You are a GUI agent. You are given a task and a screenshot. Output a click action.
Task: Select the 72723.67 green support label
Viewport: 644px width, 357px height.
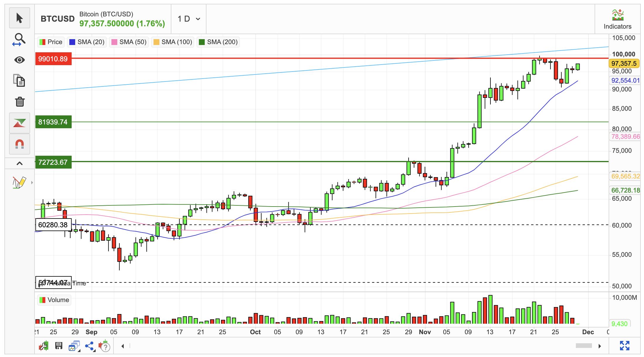tap(53, 162)
